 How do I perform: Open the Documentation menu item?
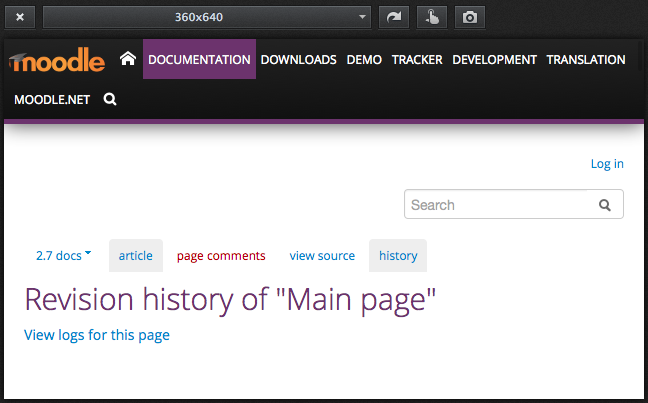click(199, 59)
